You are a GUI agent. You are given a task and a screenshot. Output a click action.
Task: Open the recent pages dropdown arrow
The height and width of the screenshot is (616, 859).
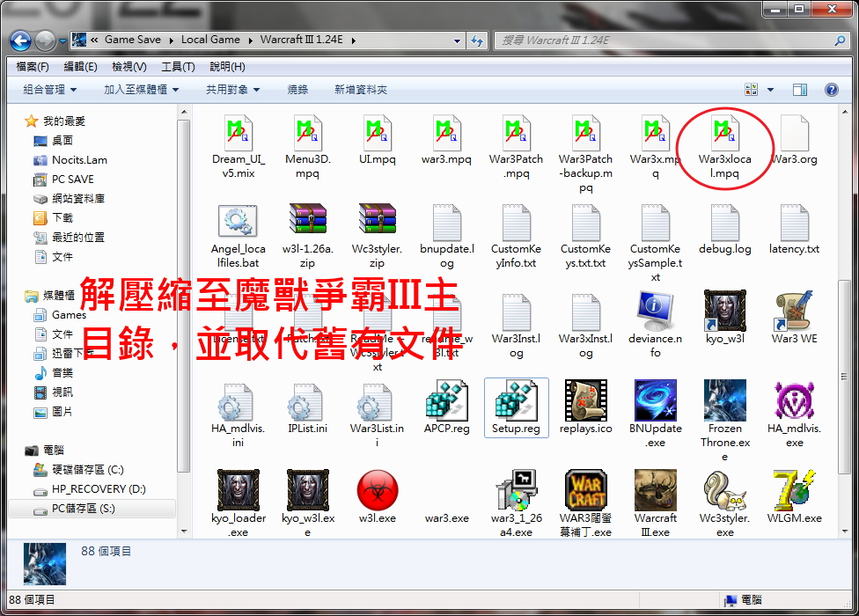[x=62, y=41]
